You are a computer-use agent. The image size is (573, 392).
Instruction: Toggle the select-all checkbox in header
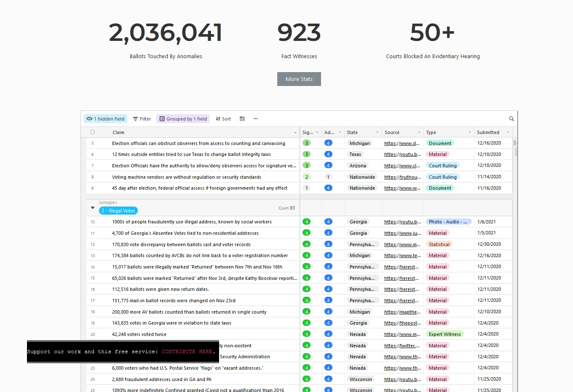point(93,132)
